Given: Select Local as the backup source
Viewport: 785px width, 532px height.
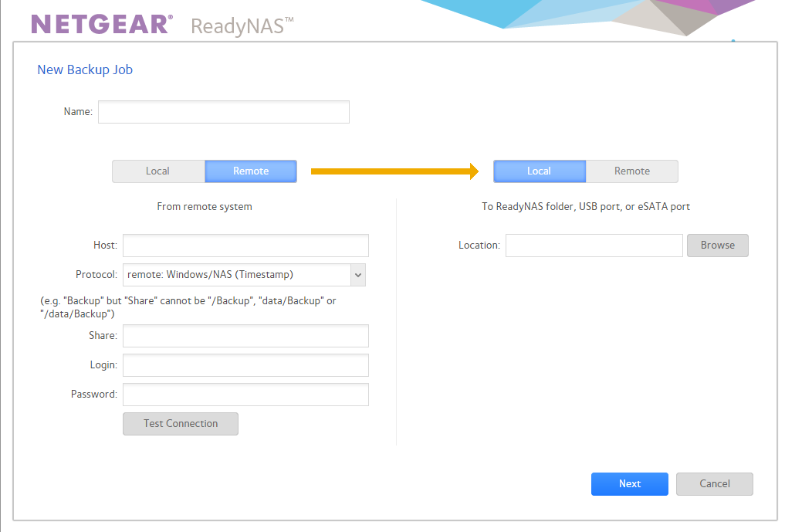Looking at the screenshot, I should [x=158, y=171].
